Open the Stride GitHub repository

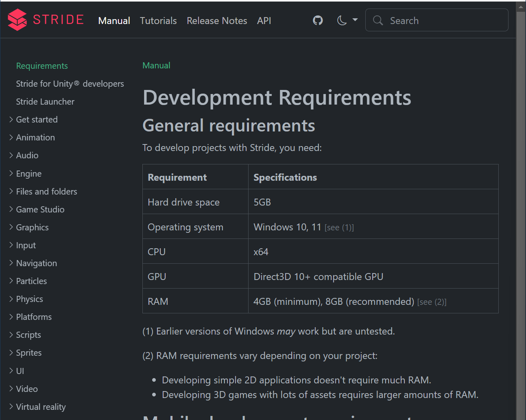[318, 20]
